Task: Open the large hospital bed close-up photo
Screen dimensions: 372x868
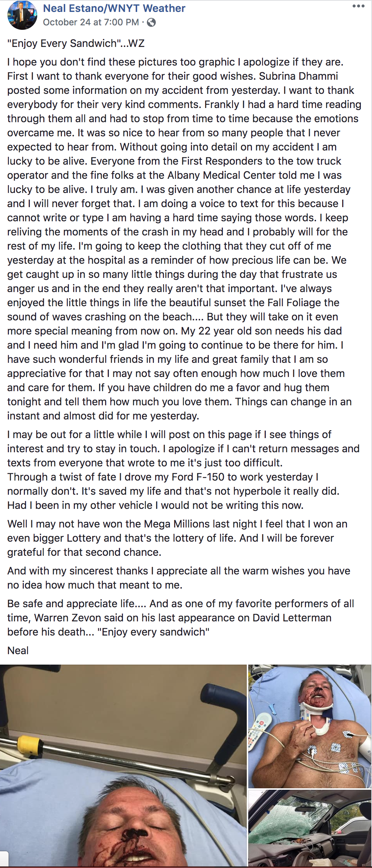Action: [123, 767]
